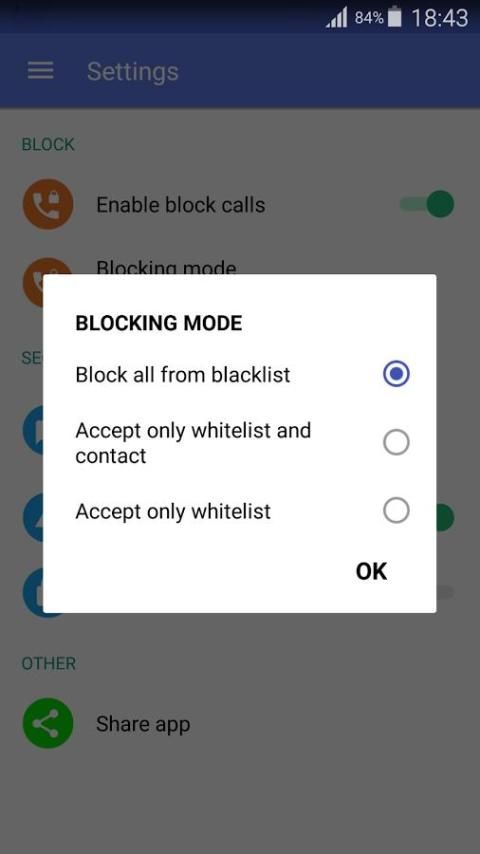Click the green Share app icon
Image resolution: width=480 pixels, height=854 pixels.
coord(48,723)
